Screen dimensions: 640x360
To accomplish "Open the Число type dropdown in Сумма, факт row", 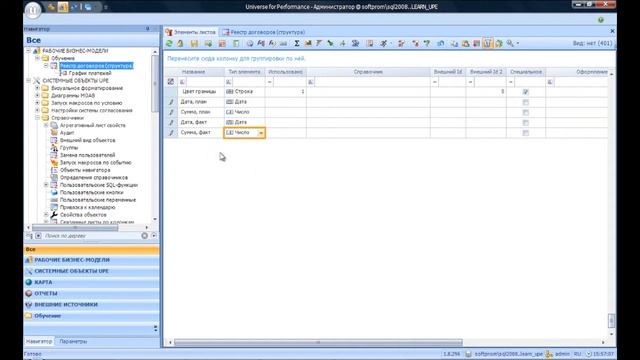I will point(261,133).
